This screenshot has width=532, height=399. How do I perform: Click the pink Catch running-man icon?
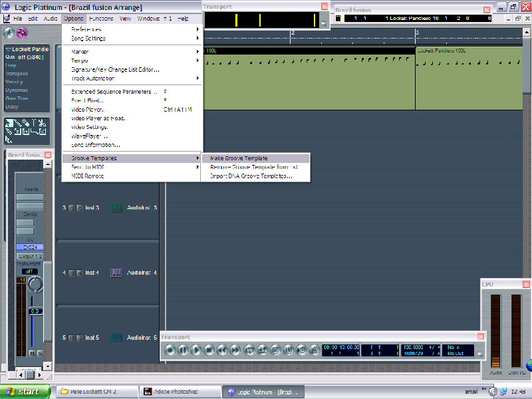[22, 33]
